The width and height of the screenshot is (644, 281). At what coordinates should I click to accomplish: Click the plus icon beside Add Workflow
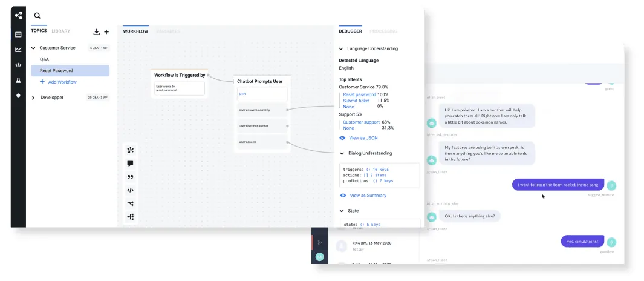pos(42,82)
